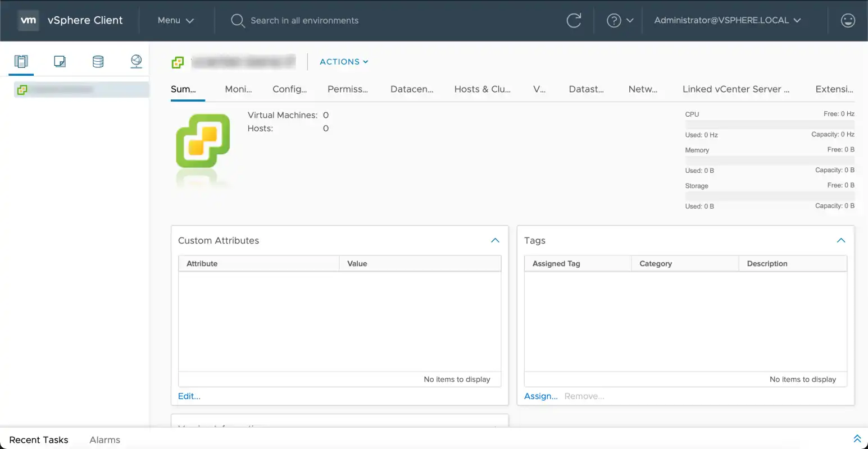
Task: Sort by the Category column header
Action: (685, 264)
